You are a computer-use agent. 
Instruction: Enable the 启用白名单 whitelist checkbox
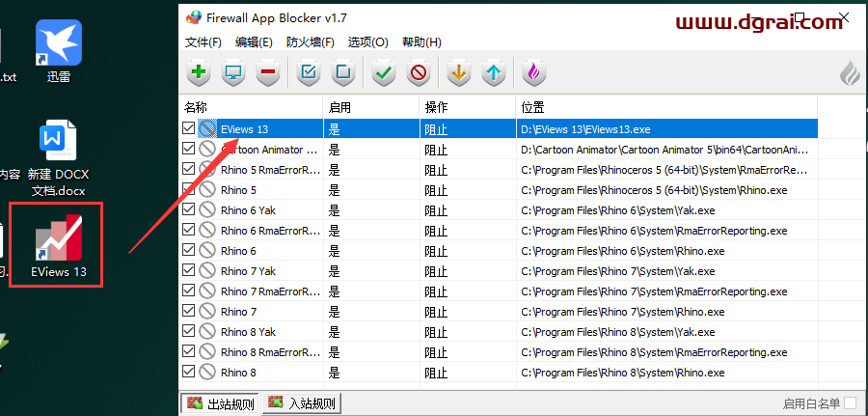850,403
